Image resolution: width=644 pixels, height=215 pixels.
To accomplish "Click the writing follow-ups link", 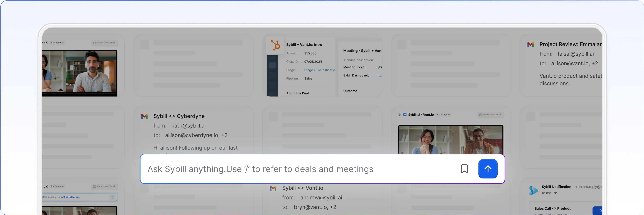I will [x=70, y=197].
